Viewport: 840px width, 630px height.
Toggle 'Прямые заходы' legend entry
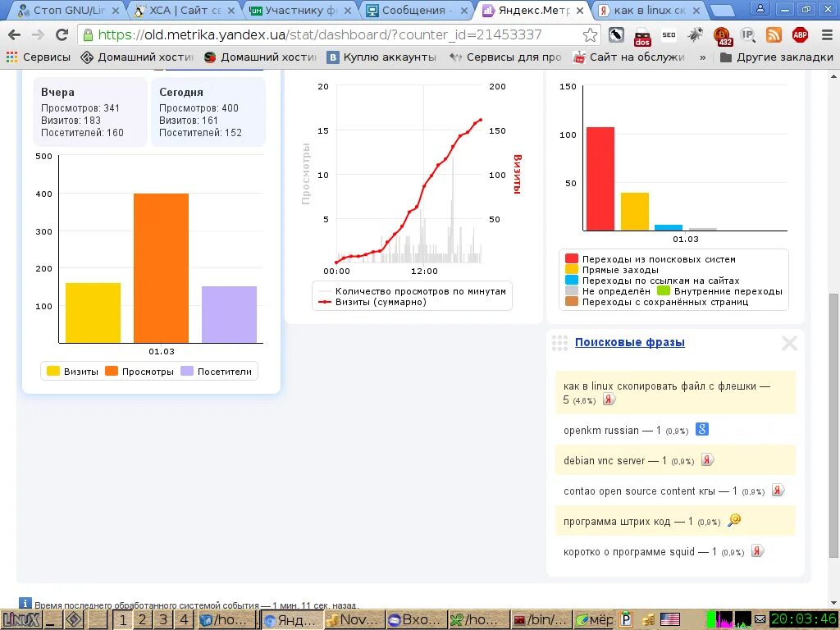[x=612, y=270]
